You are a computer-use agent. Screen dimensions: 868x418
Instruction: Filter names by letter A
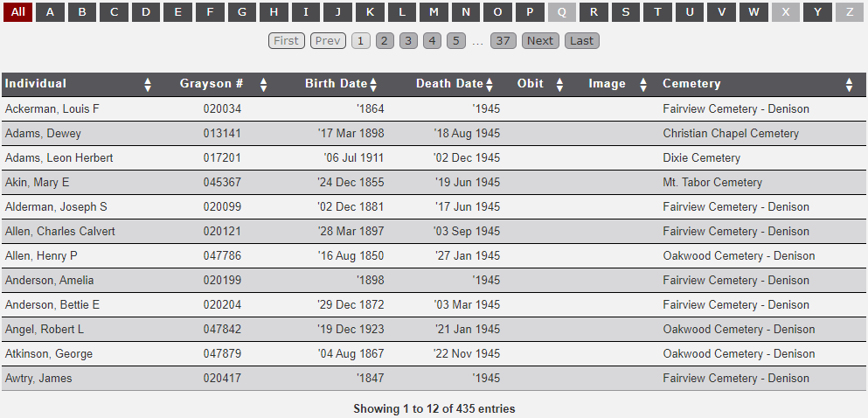pyautogui.click(x=50, y=12)
